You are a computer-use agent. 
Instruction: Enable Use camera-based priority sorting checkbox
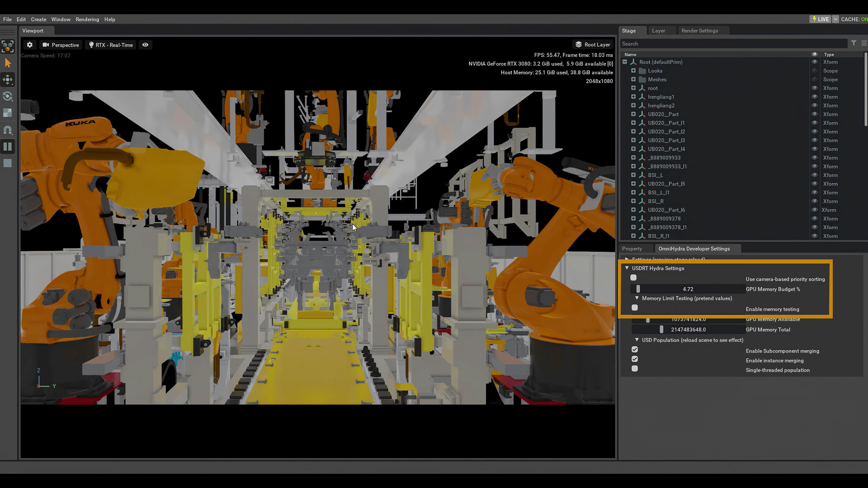click(x=633, y=278)
